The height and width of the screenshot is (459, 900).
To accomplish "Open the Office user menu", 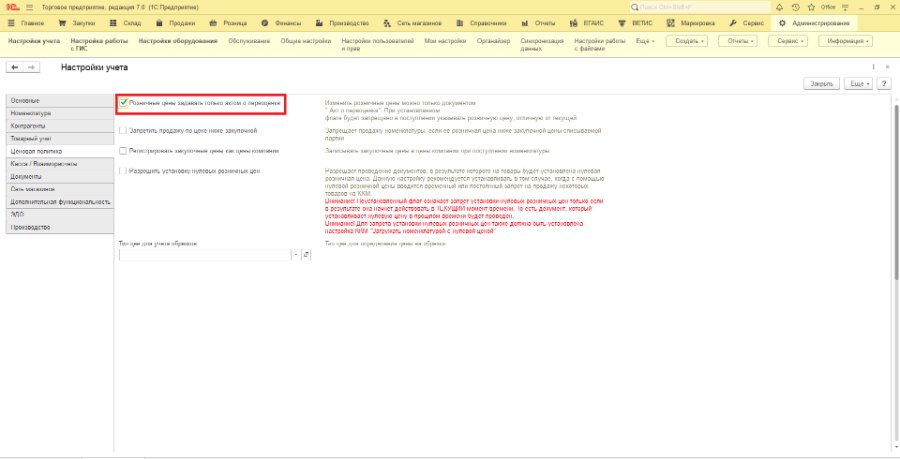I will 828,7.
